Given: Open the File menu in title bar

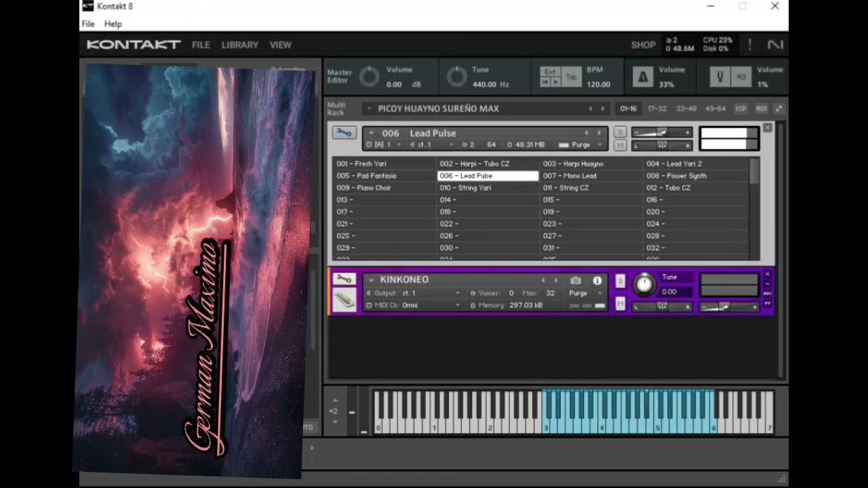Looking at the screenshot, I should (88, 24).
